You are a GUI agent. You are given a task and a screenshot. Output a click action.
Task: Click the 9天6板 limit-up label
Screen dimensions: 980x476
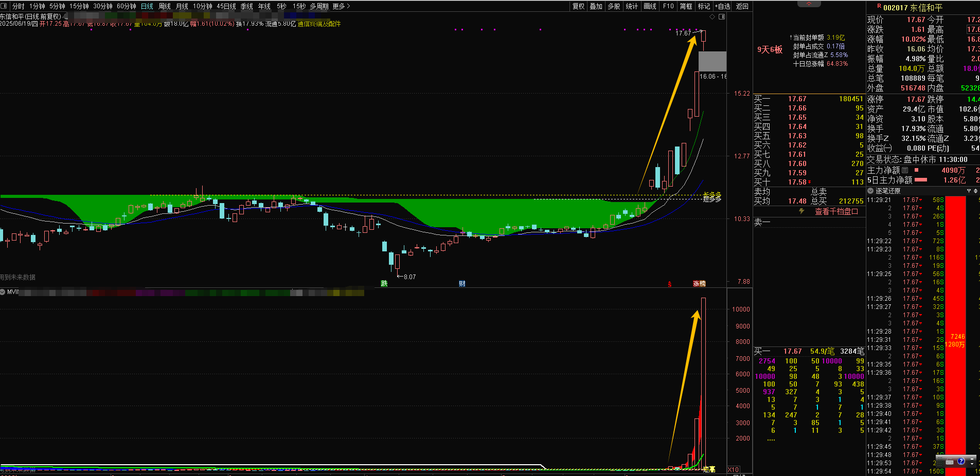click(x=770, y=50)
